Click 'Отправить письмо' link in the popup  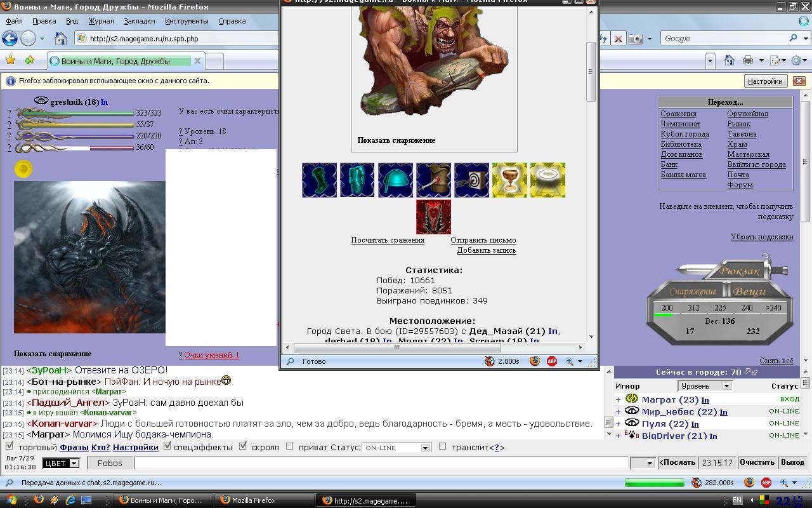(x=483, y=240)
